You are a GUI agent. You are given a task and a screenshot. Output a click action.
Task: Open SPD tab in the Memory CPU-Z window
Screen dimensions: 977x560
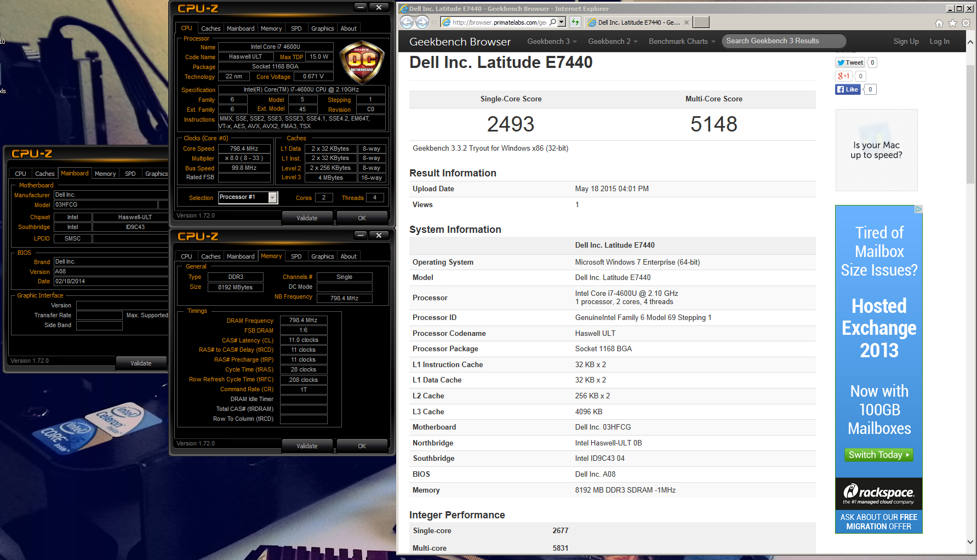click(x=296, y=256)
